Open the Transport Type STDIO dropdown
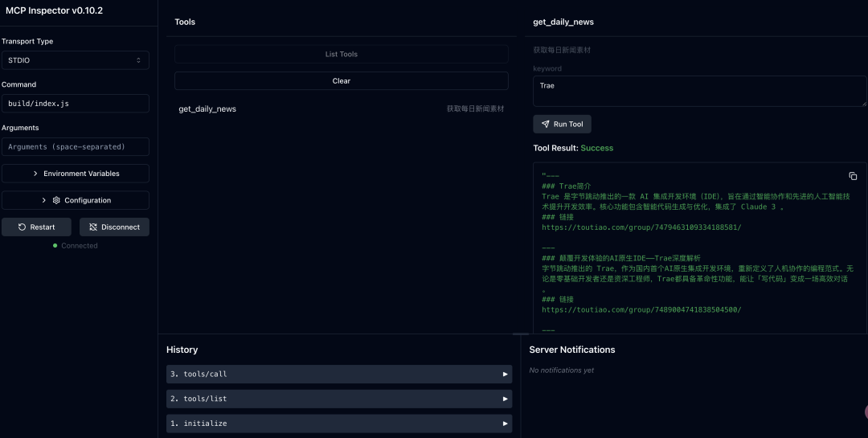 pos(76,60)
